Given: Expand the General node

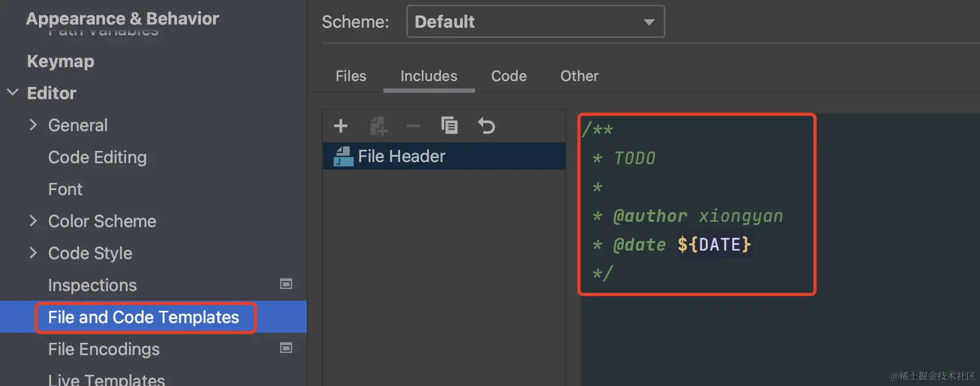Looking at the screenshot, I should pos(33,125).
